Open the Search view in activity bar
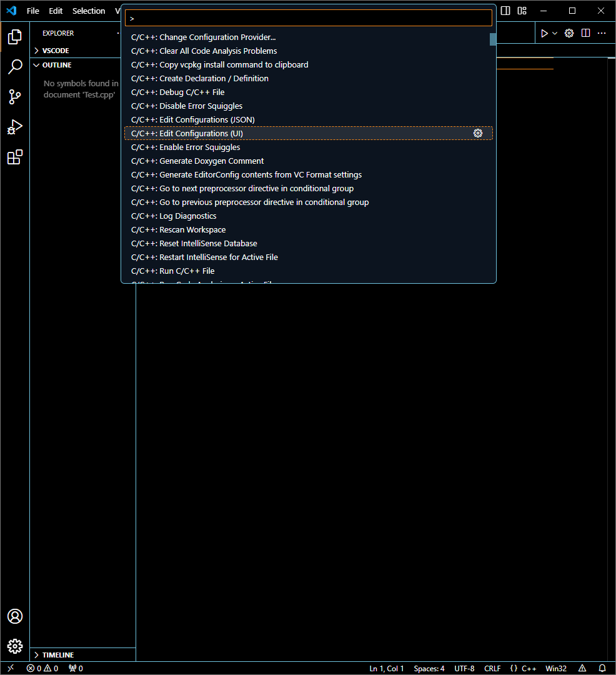Image resolution: width=616 pixels, height=675 pixels. pyautogui.click(x=14, y=67)
